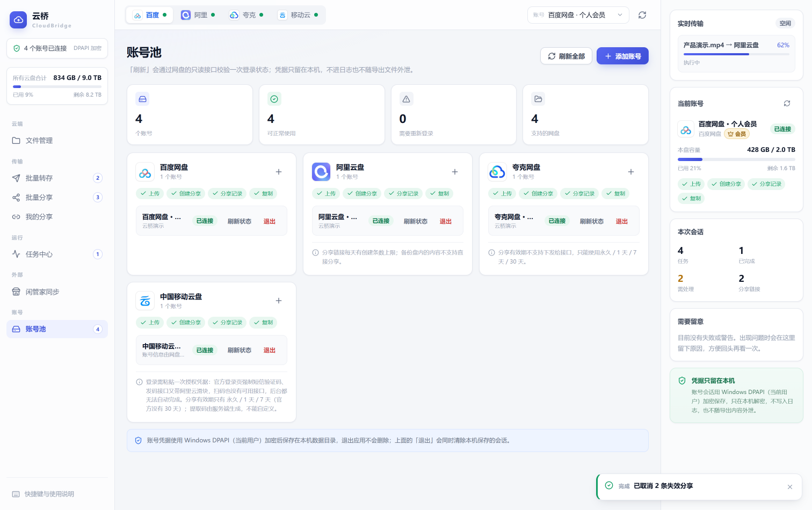Go to 批量分享 in the sidebar

click(x=57, y=198)
